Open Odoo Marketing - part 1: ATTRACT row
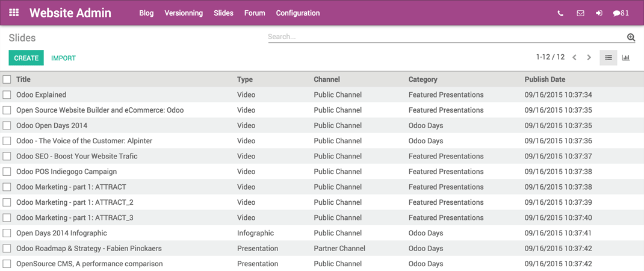Screen dimensions: 644x271 coord(71,187)
